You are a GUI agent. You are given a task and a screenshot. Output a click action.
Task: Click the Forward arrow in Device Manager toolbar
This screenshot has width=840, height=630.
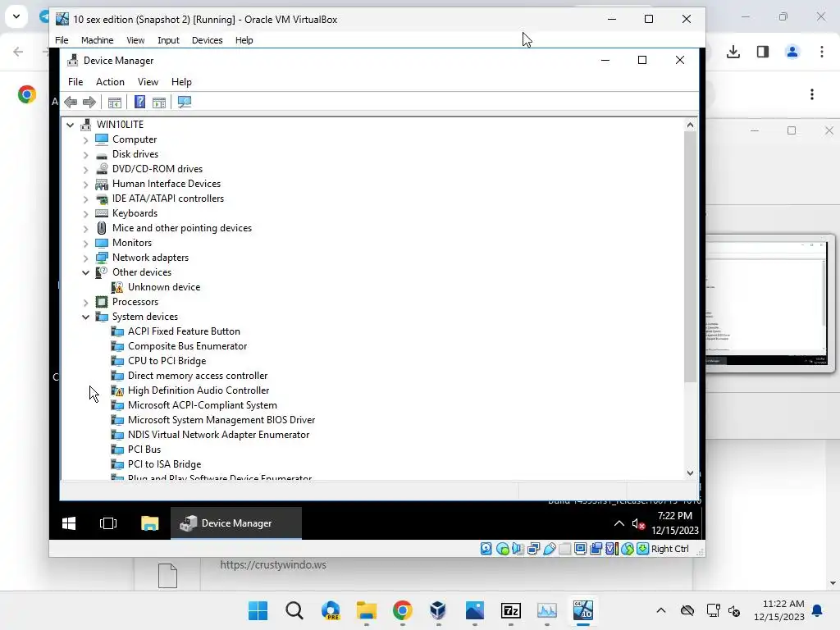(x=89, y=102)
